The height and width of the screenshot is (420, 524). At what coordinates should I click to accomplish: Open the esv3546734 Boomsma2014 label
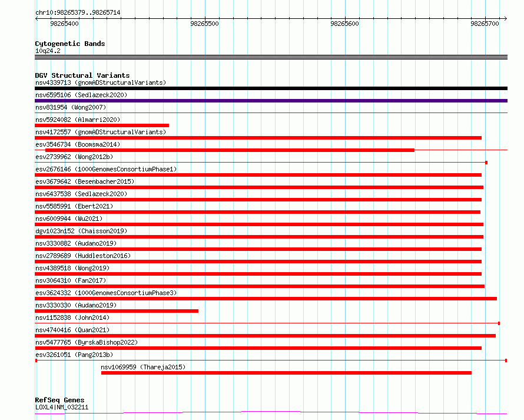pyautogui.click(x=78, y=144)
